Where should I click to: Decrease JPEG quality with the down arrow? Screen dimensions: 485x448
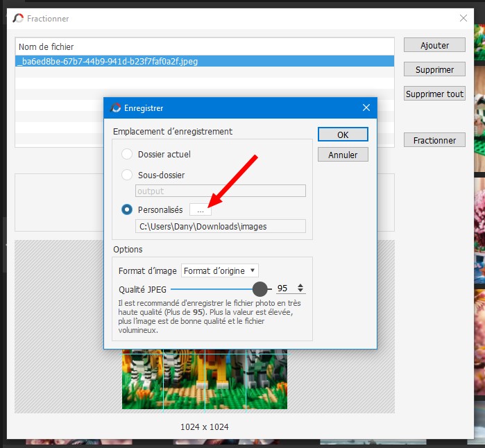pos(300,291)
